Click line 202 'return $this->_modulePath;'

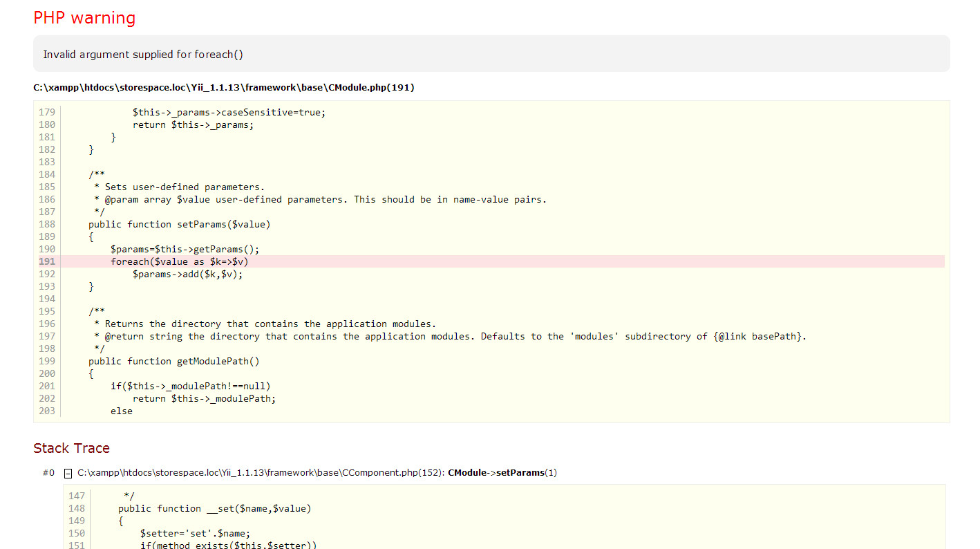[204, 398]
